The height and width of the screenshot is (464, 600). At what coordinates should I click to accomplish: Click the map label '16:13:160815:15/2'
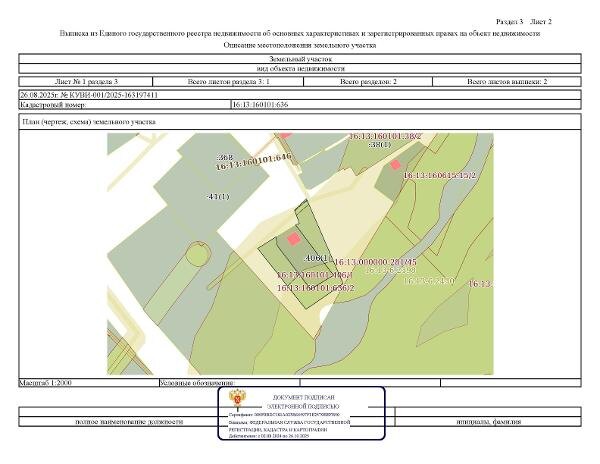tap(439, 176)
